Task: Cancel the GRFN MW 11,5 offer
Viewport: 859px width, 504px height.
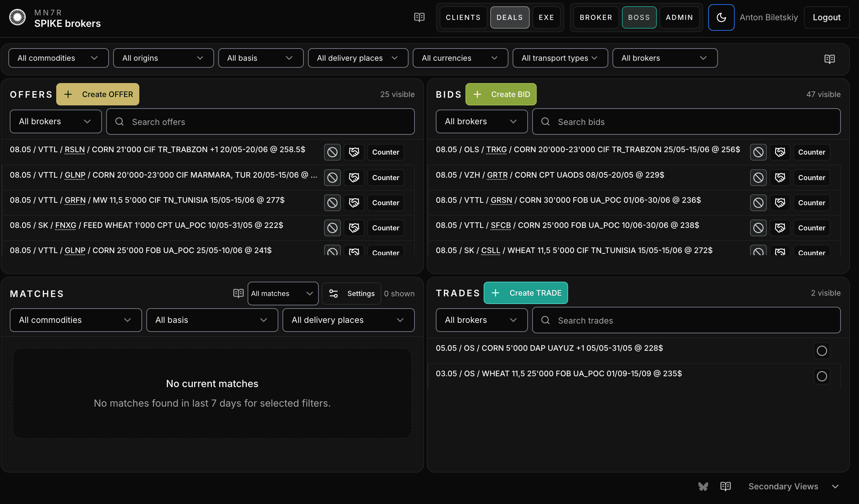Action: click(332, 203)
